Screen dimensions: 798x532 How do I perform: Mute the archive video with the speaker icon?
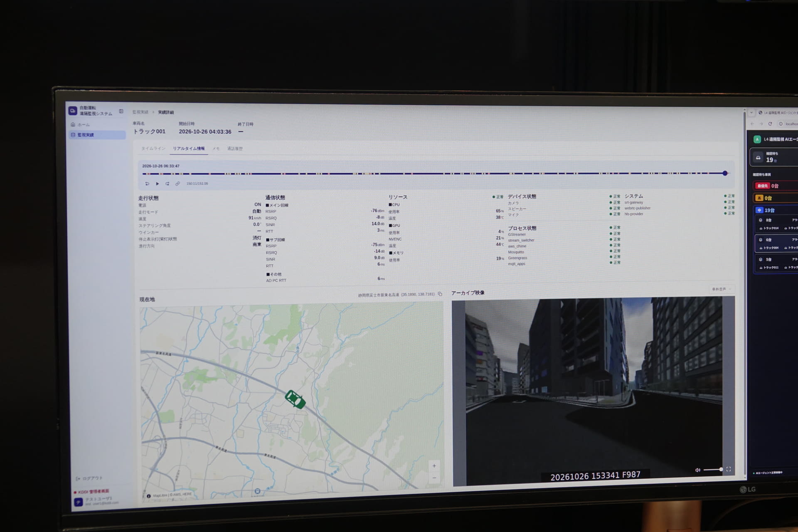click(697, 470)
